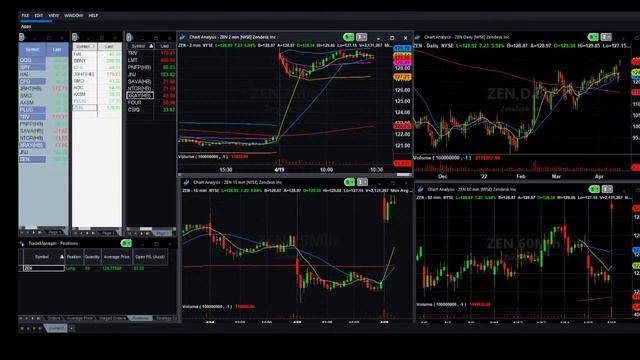
Task: Select the TRV row in dark watchlist
Action: point(151,53)
